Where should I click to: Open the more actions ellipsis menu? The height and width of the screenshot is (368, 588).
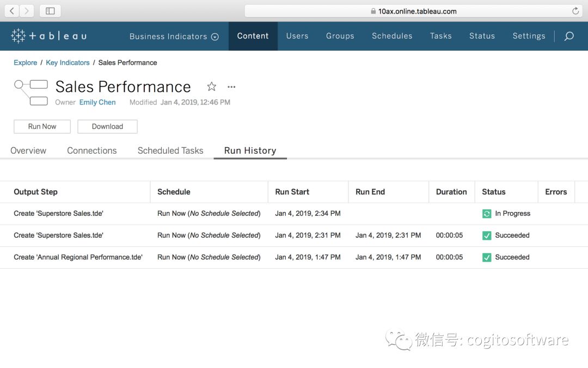[231, 87]
